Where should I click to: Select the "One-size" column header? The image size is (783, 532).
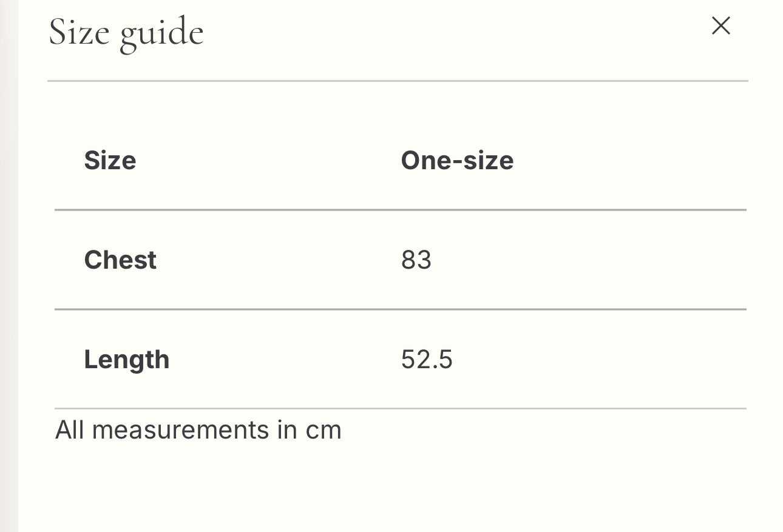pyautogui.click(x=457, y=161)
